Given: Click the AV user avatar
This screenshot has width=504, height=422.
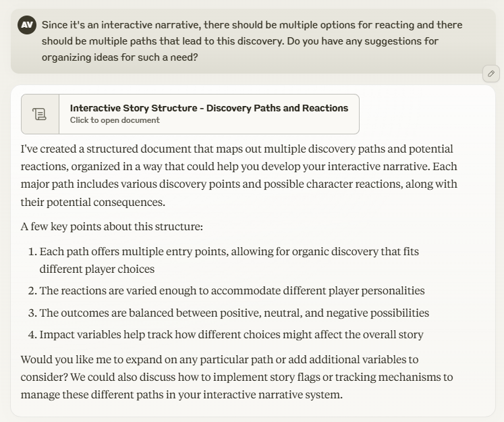Looking at the screenshot, I should point(27,26).
